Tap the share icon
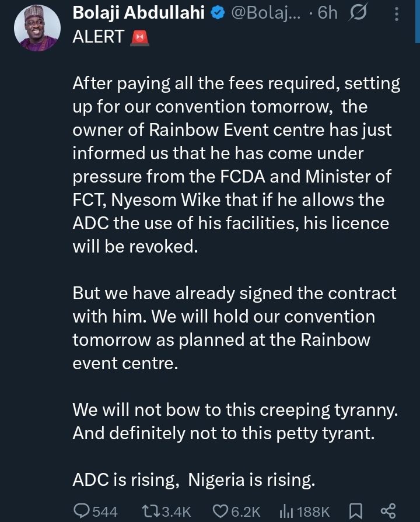The height and width of the screenshot is (522, 420). tap(388, 511)
